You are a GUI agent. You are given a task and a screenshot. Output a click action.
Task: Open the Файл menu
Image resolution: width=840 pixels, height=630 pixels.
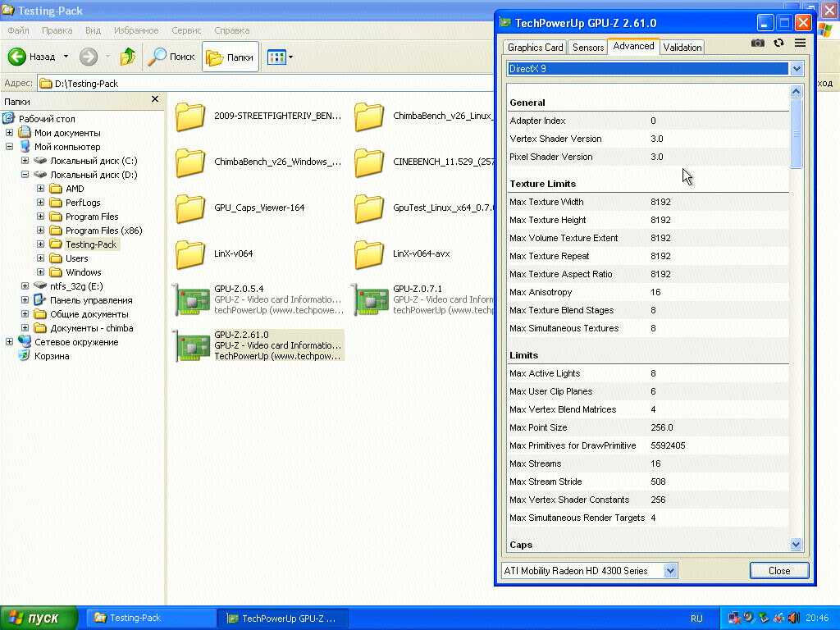pos(18,30)
